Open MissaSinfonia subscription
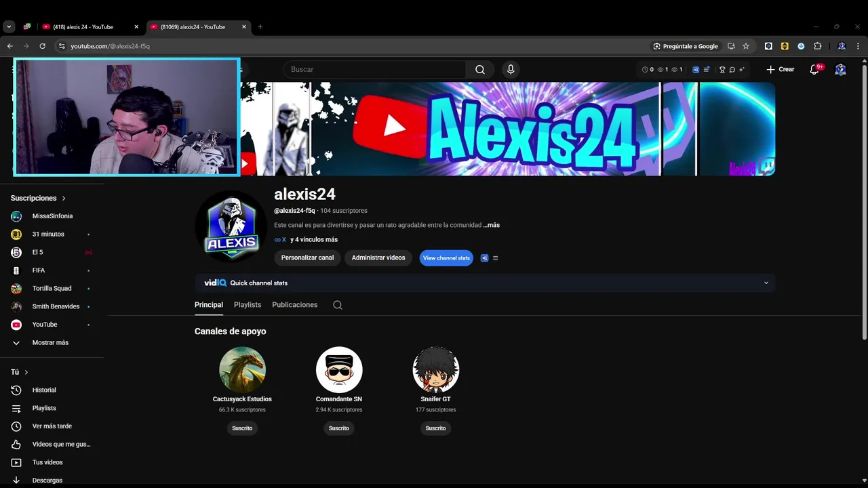Viewport: 868px width, 488px height. click(x=52, y=216)
